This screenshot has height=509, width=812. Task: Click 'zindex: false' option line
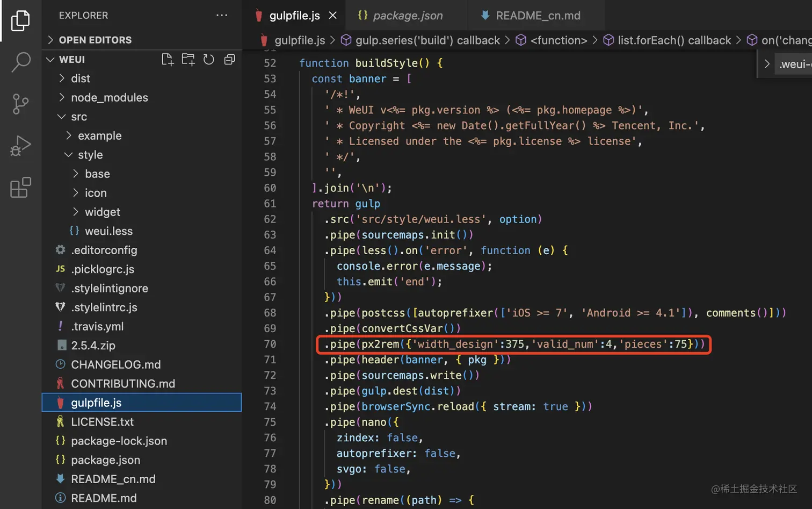point(379,438)
